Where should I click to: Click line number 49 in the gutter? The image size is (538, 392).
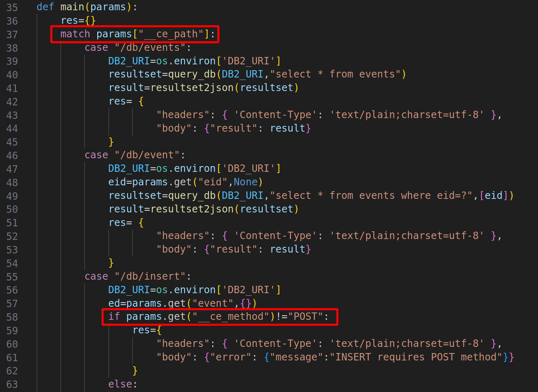pos(12,196)
